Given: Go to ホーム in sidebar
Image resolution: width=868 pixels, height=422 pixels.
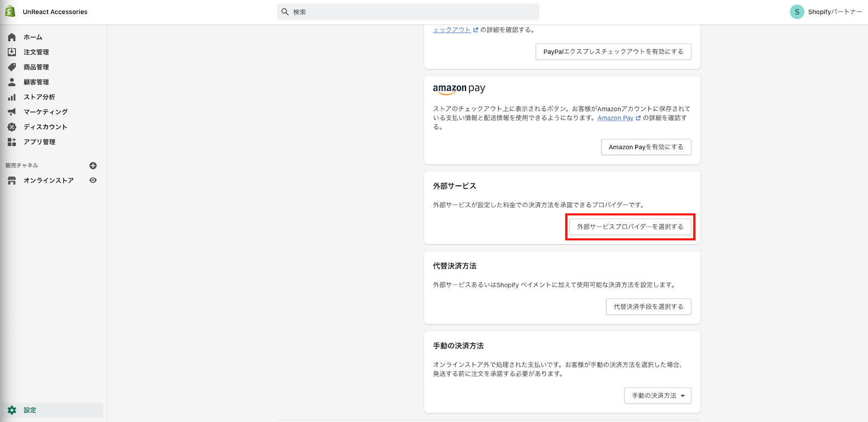Looking at the screenshot, I should pyautogui.click(x=33, y=37).
